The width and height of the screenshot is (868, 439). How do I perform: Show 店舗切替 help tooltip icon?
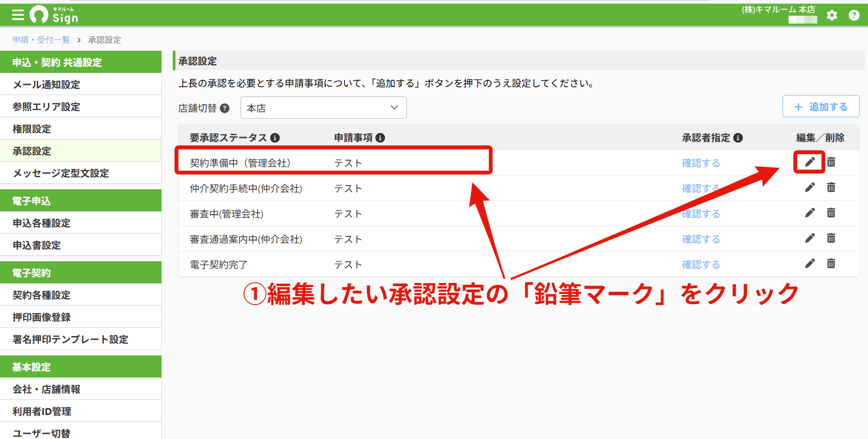pos(225,108)
